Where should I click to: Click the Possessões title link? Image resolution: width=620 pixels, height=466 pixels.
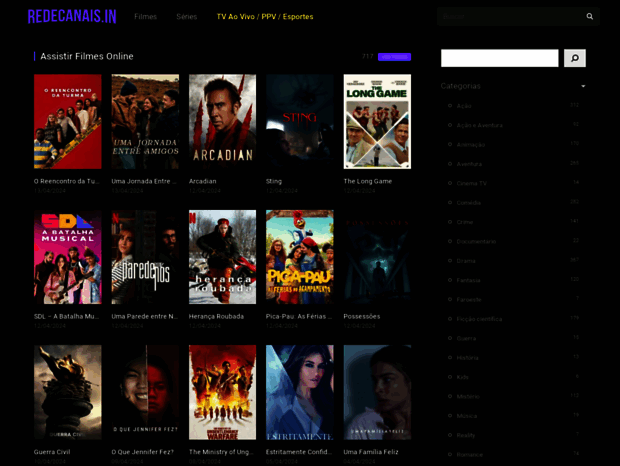[362, 316]
